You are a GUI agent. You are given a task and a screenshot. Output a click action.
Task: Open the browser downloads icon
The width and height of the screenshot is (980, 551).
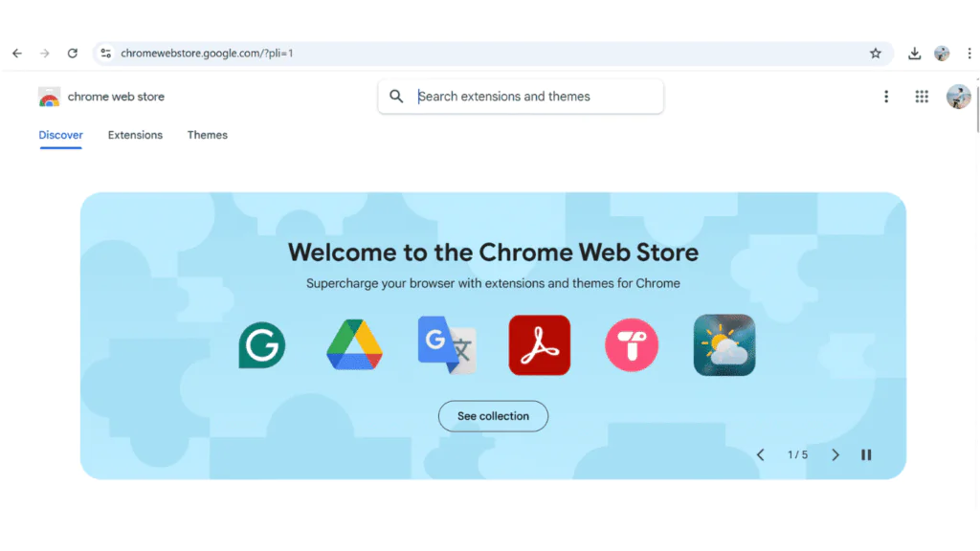click(x=914, y=54)
